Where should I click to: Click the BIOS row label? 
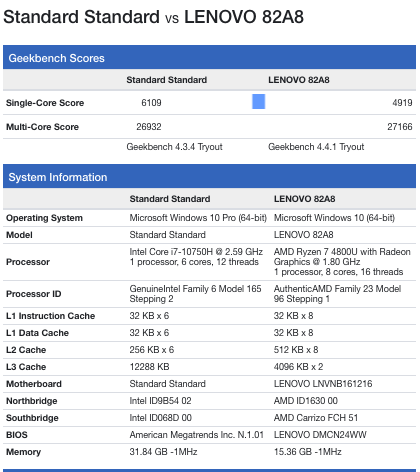(17, 435)
